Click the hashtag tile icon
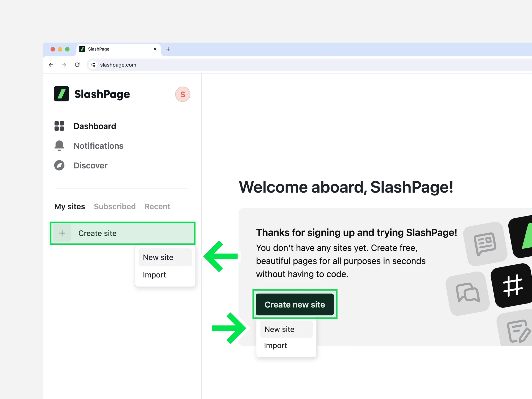532x399 pixels. [513, 285]
